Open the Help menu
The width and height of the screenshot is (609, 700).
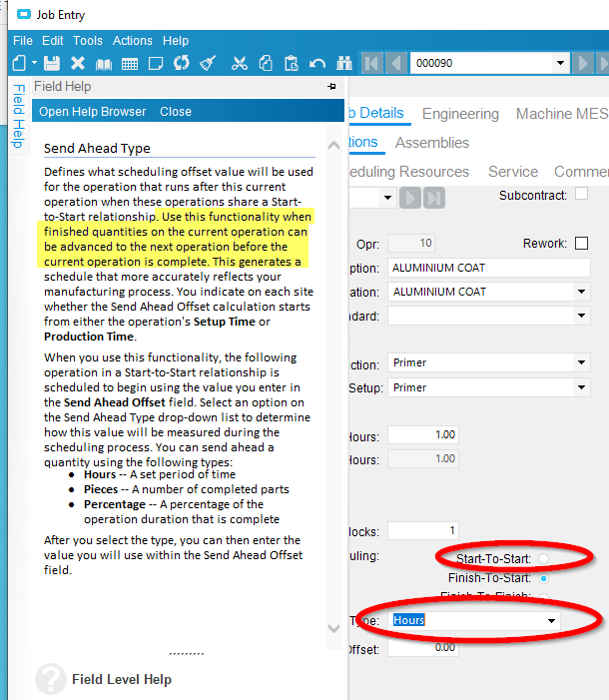click(176, 41)
